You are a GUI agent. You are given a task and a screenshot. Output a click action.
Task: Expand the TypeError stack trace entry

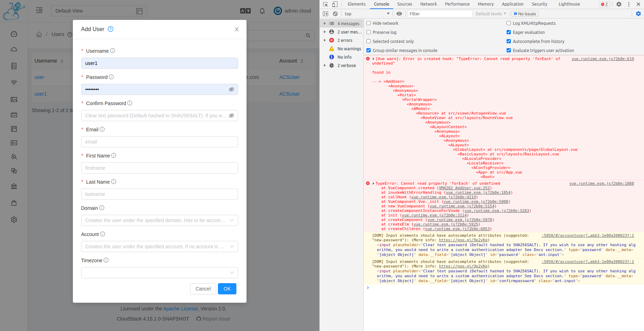[373, 183]
